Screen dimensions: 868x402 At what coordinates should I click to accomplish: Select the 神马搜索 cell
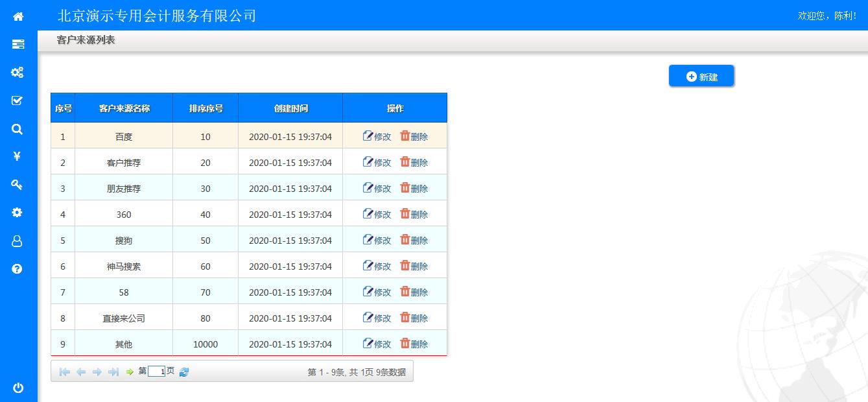124,266
